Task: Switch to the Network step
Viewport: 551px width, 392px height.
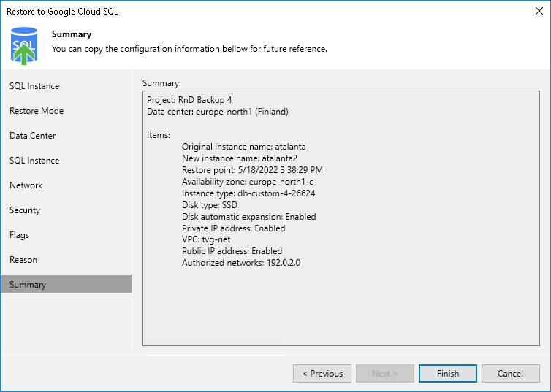Action: pos(26,185)
